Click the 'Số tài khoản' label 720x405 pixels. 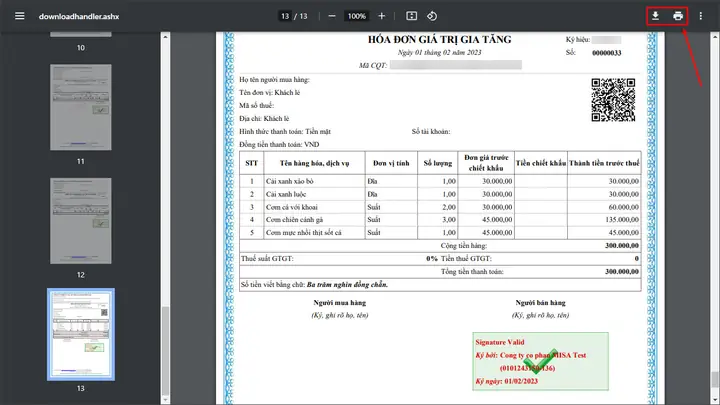tap(431, 131)
